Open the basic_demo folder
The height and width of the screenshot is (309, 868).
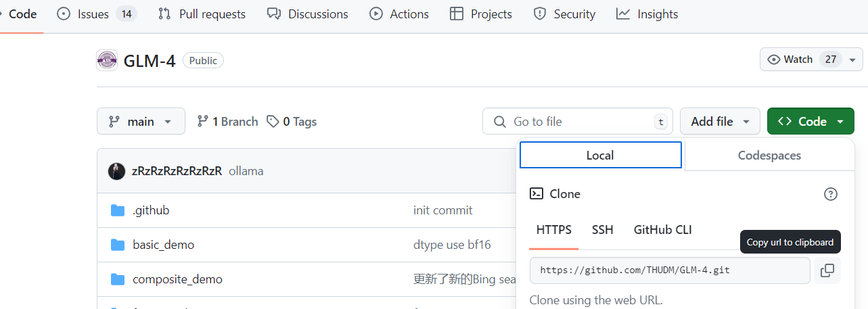[164, 245]
